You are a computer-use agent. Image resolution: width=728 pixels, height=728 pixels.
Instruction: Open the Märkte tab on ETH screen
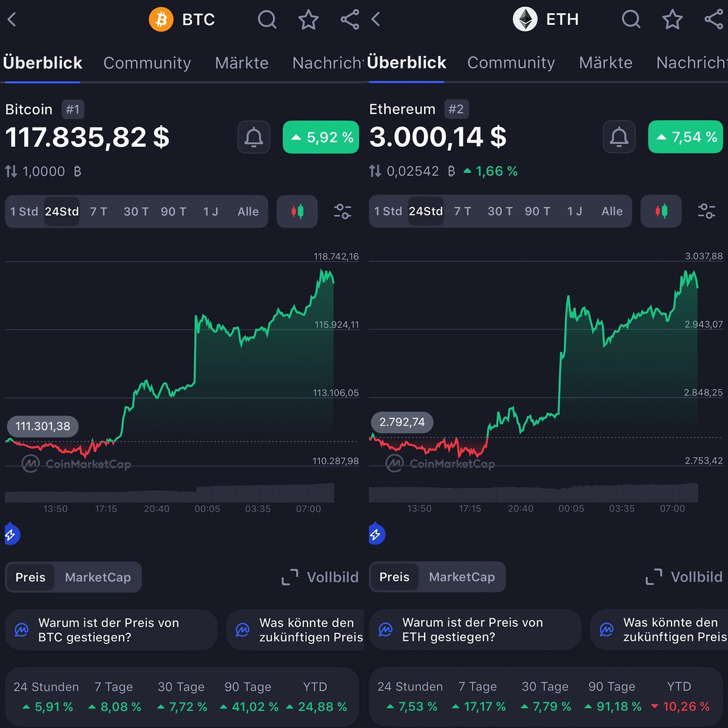(x=605, y=63)
